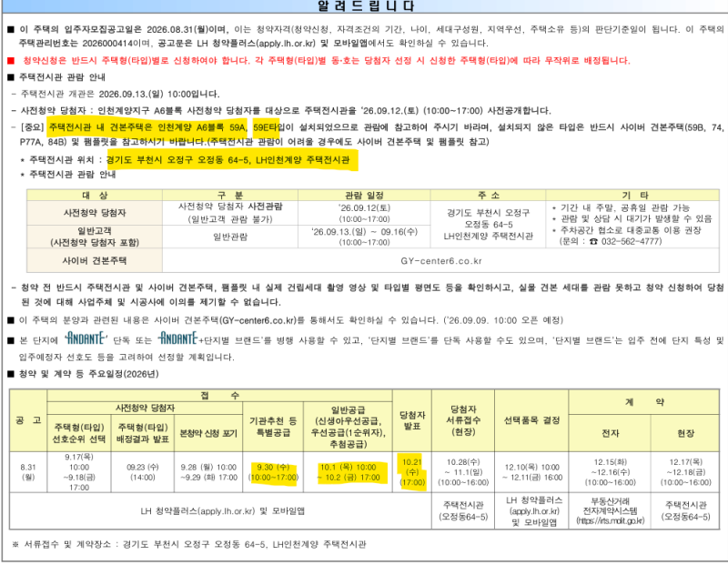Select the '사전청약 당첨자 사전관람' cell
The image size is (728, 565).
click(x=230, y=213)
